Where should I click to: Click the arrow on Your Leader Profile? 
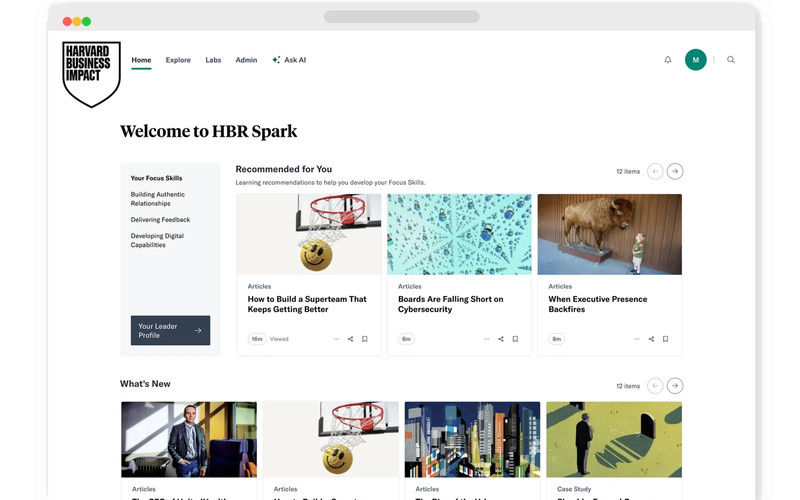(x=198, y=331)
